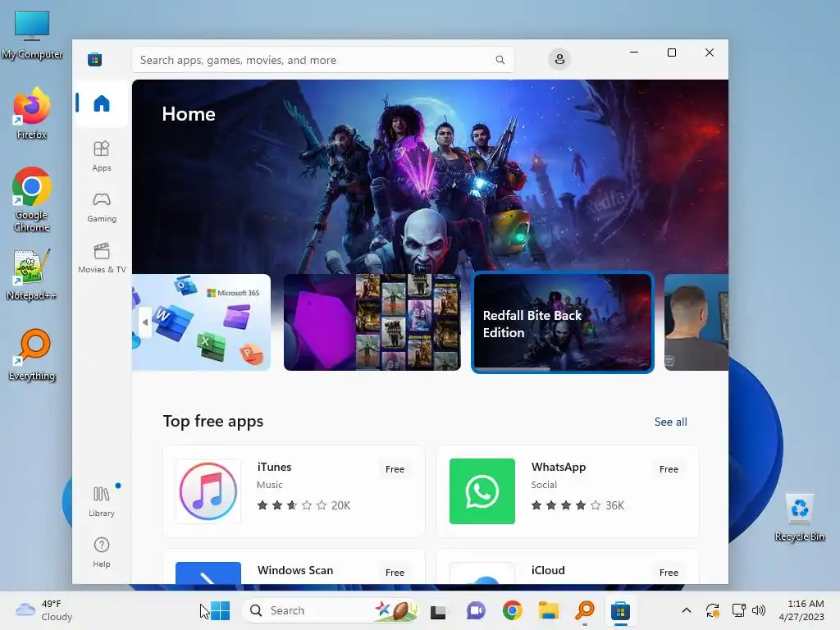This screenshot has height=630, width=840.
Task: Open the Help page in sidebar
Action: pyautogui.click(x=101, y=552)
